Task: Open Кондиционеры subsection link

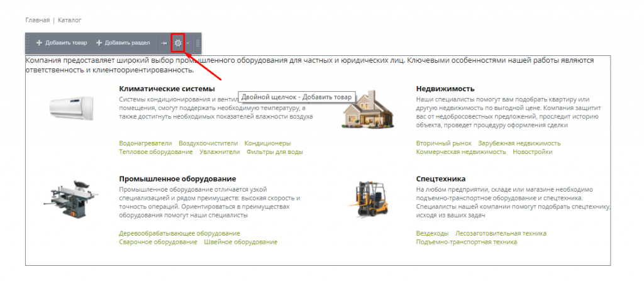Action: pos(267,143)
